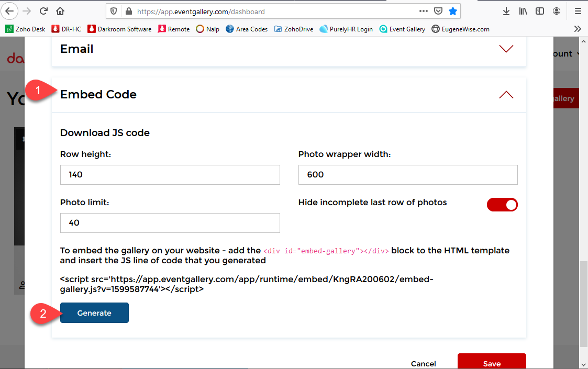
Task: Open Area Codes bookmark
Action: coord(247,29)
